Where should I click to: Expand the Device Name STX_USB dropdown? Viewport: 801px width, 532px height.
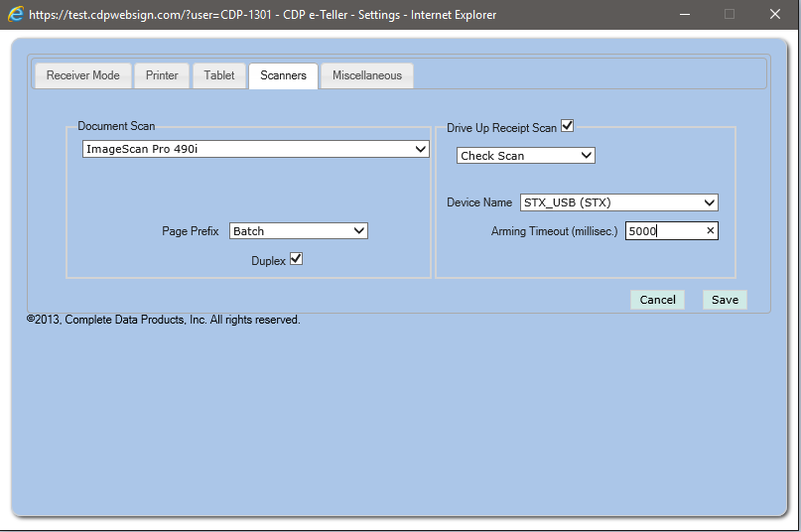(x=618, y=202)
